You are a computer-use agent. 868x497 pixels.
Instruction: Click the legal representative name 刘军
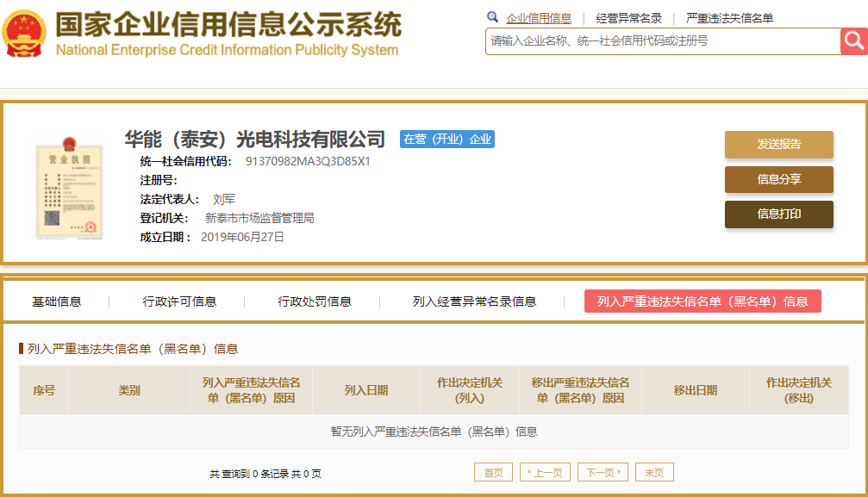[223, 199]
